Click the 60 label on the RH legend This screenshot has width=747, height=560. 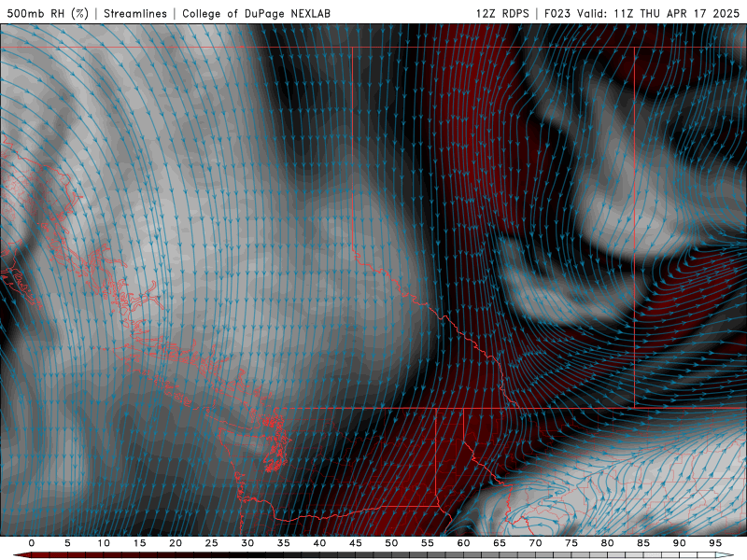463,543
